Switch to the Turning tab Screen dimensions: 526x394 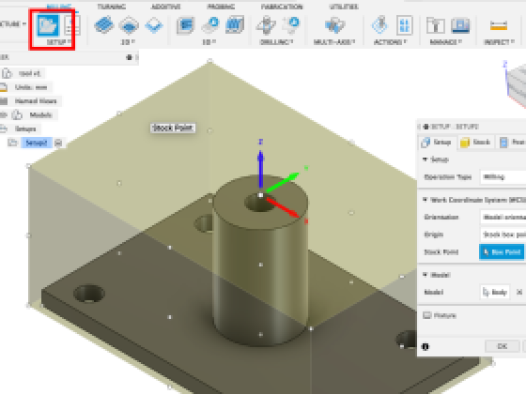pos(112,6)
